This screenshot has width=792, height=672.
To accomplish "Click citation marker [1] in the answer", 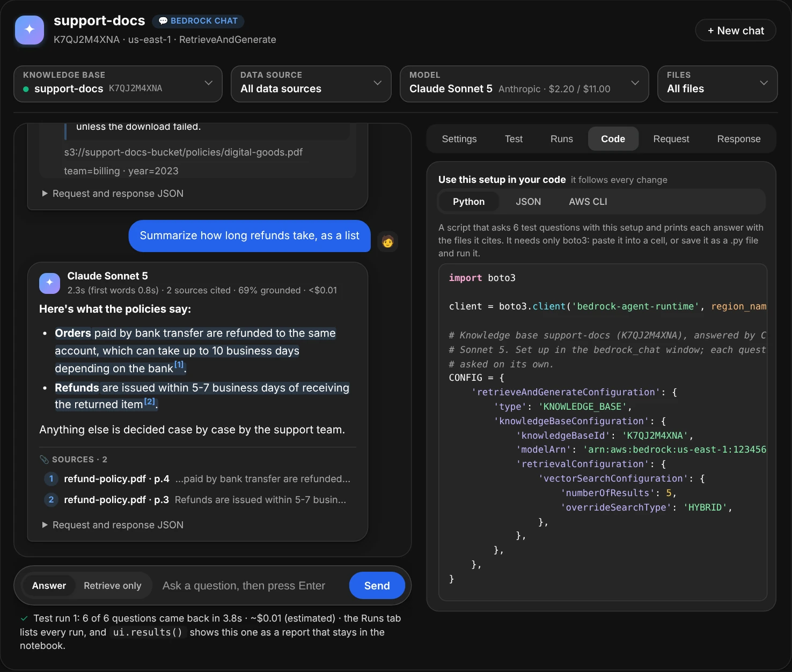I will (x=179, y=365).
